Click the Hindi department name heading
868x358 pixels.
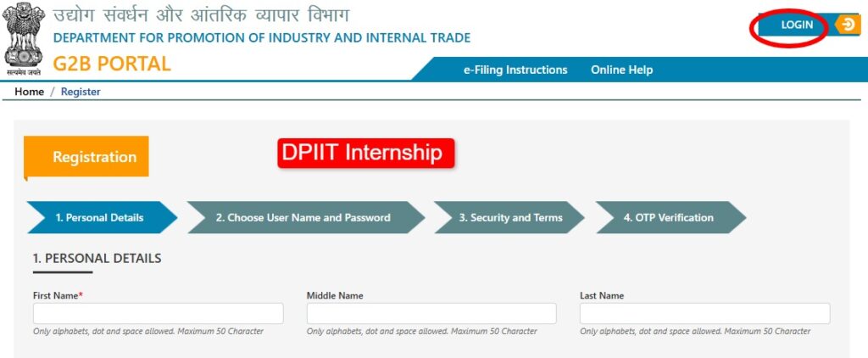[x=200, y=15]
